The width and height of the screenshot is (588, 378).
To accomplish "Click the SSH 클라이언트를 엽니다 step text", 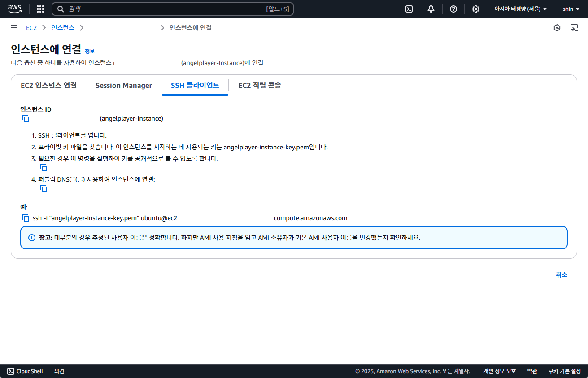I will (72, 135).
